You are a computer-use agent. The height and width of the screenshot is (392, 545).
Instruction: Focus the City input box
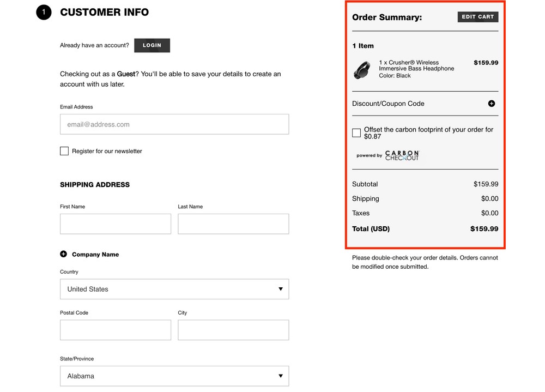click(x=233, y=330)
